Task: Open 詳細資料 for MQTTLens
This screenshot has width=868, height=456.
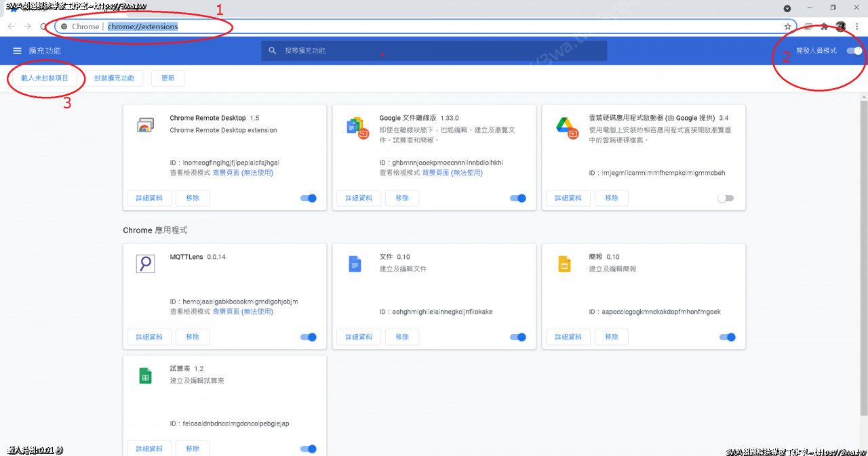Action: (149, 337)
